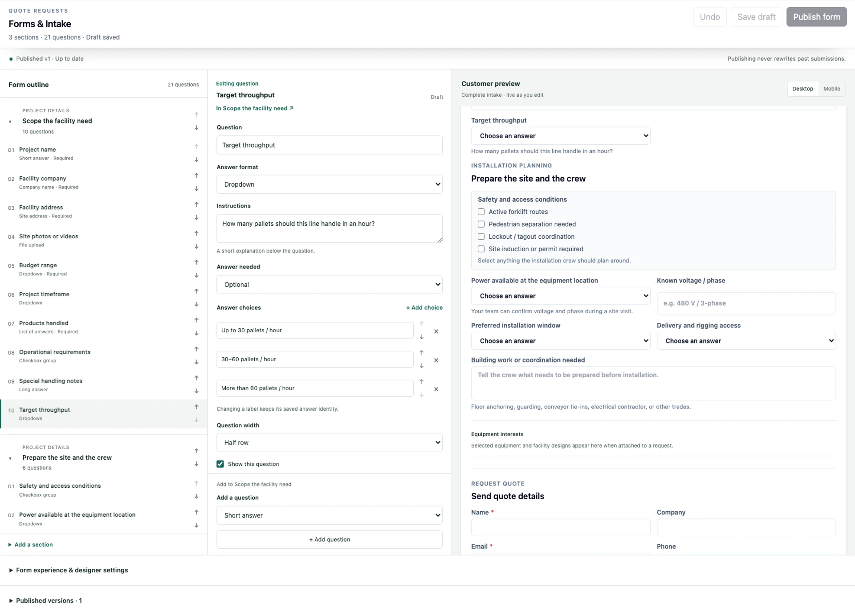The image size is (855, 616).
Task: Move Special handling notes up
Action: [x=196, y=378]
